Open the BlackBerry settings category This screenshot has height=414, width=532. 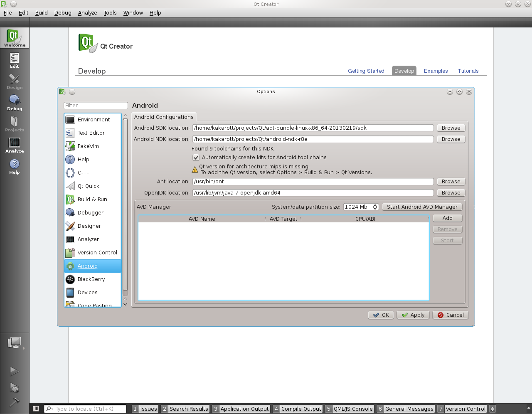[x=69, y=279]
